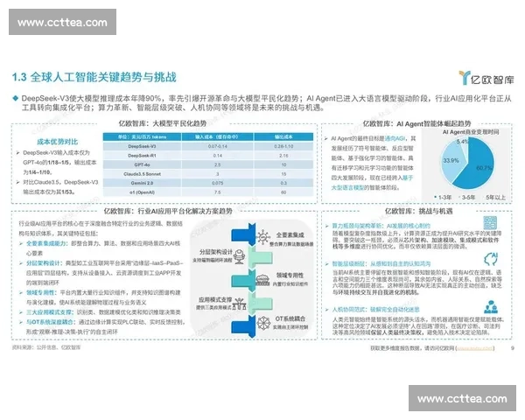Screen dimensions: 525x420
Task: Click the 亿欧智库：大模型平民化趋势 panel title
Action: pyautogui.click(x=163, y=123)
